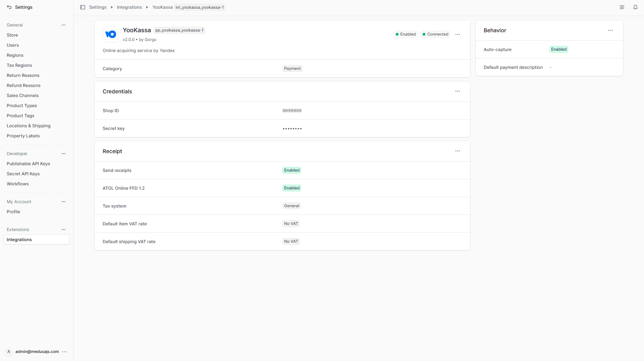Screen dimensions: 644x361
Task: Click the version v2.0.0 by Gorgo text
Action: click(x=140, y=40)
